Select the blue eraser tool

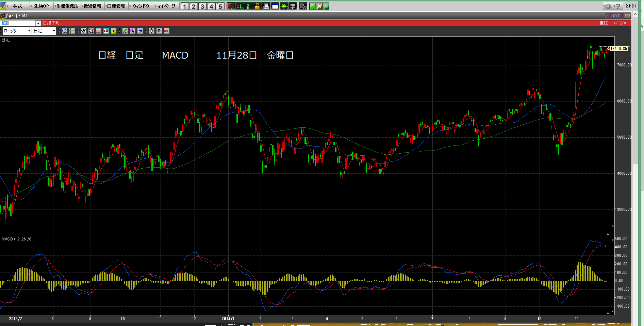coord(140,31)
